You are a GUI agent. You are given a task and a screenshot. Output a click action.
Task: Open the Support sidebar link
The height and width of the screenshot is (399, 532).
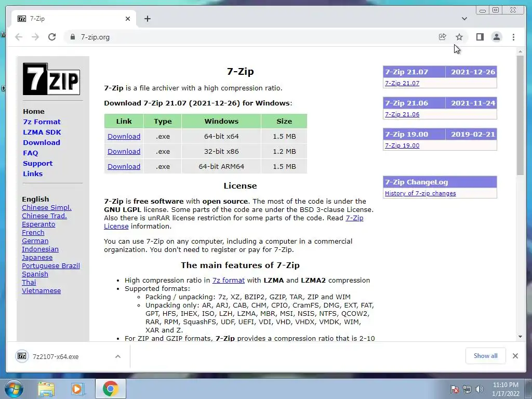(37, 163)
